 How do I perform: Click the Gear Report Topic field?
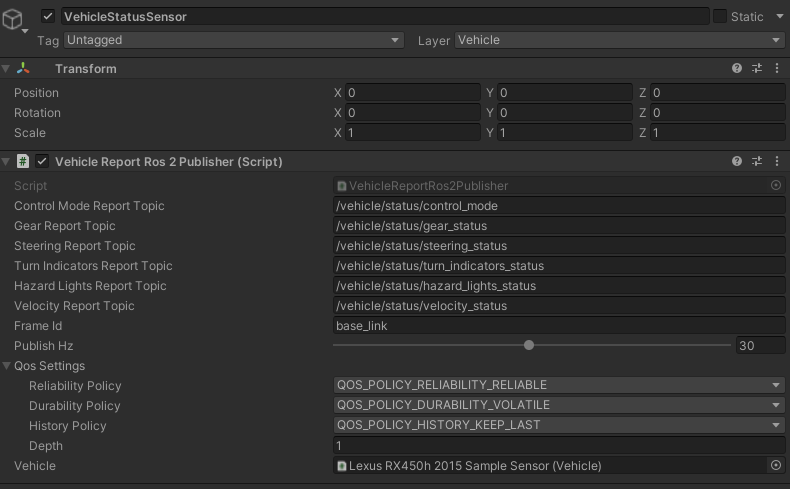(x=559, y=226)
